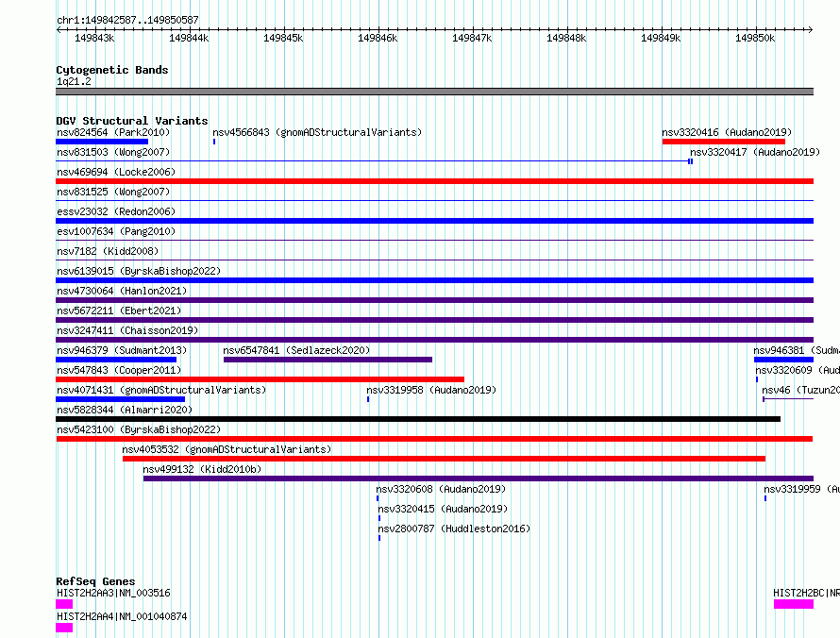Image resolution: width=840 pixels, height=638 pixels.
Task: Select nsv7182 (Kidd2008) label
Action: pos(108,251)
